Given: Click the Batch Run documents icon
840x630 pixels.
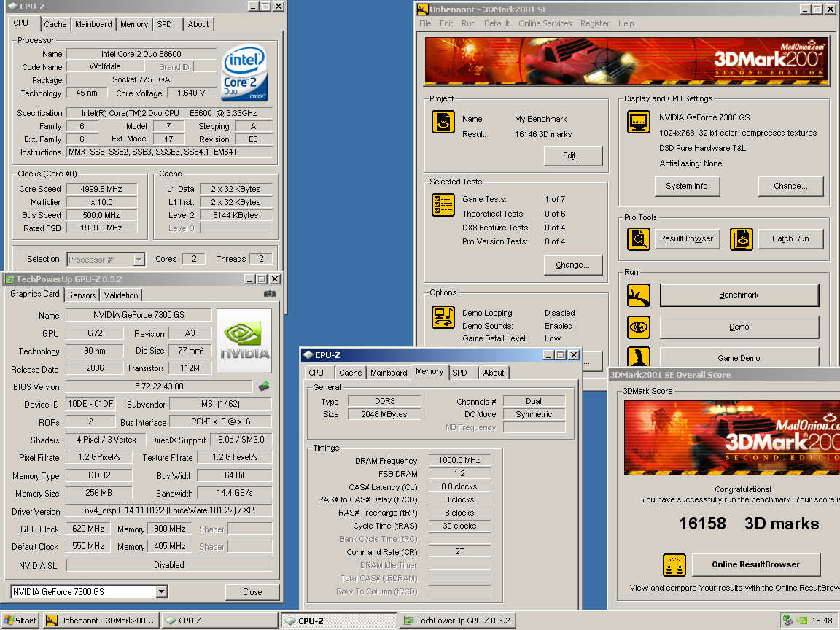Looking at the screenshot, I should coord(742,239).
